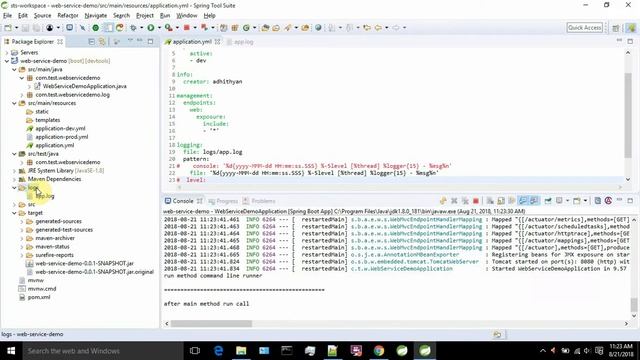Expand the Maven Dependencies node

point(14,179)
